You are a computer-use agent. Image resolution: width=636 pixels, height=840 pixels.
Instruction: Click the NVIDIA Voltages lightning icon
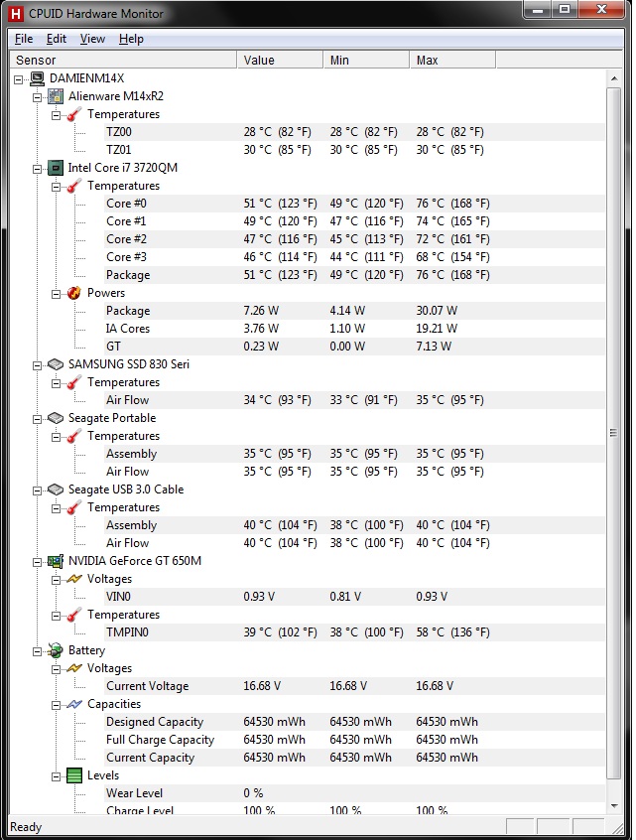pos(74,579)
